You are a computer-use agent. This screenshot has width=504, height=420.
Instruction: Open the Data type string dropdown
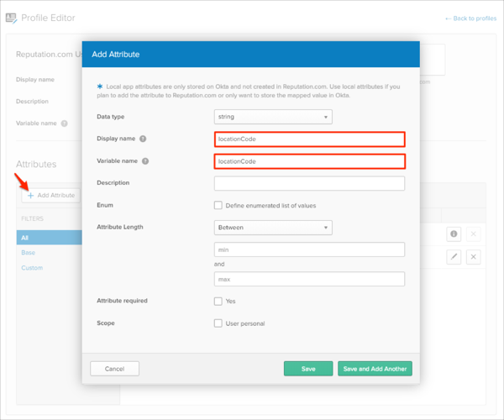click(273, 117)
